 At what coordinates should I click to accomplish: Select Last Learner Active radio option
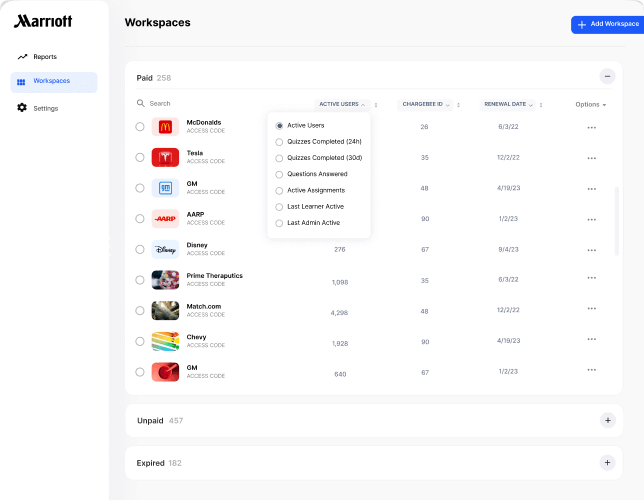pyautogui.click(x=279, y=206)
